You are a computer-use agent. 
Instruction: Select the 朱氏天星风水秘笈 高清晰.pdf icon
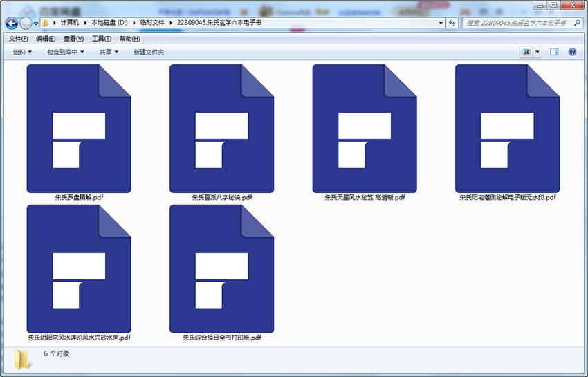[365, 128]
